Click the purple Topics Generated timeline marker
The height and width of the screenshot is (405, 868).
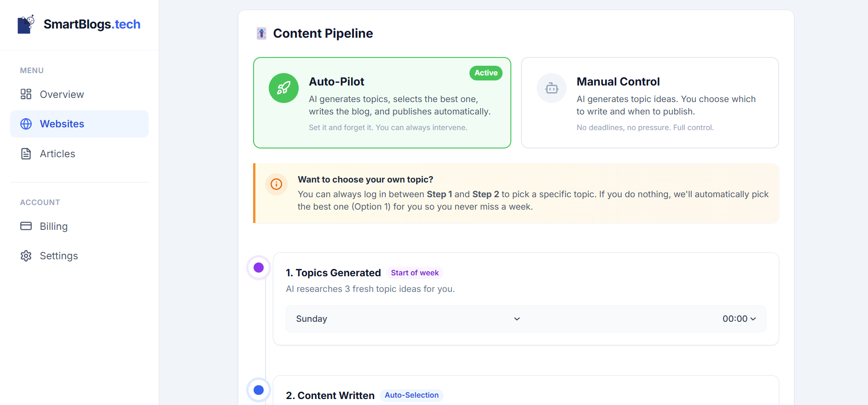click(x=259, y=268)
